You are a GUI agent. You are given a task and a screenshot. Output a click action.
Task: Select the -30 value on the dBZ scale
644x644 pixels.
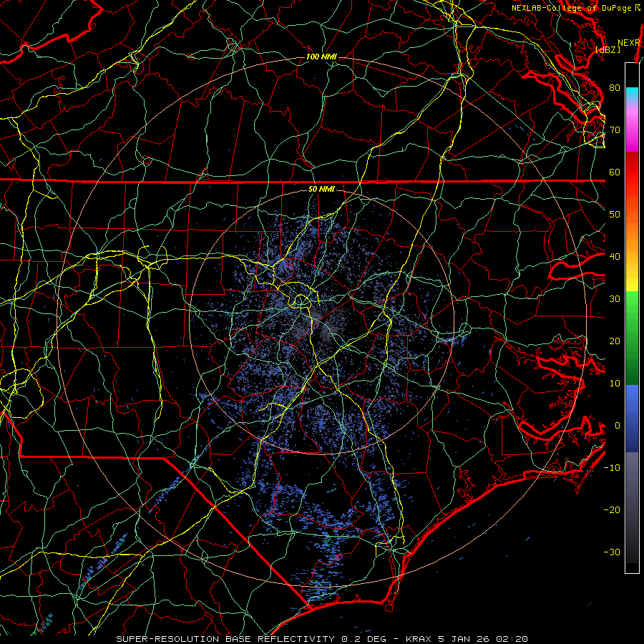pos(612,552)
